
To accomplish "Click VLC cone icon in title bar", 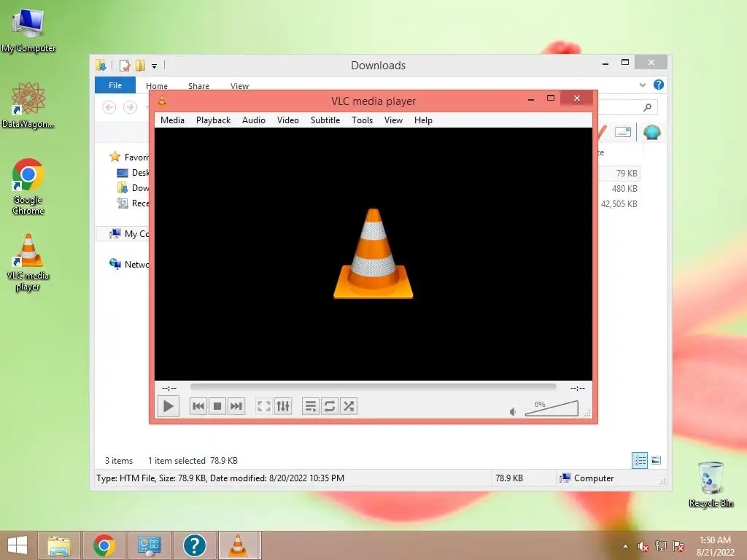I will (162, 101).
